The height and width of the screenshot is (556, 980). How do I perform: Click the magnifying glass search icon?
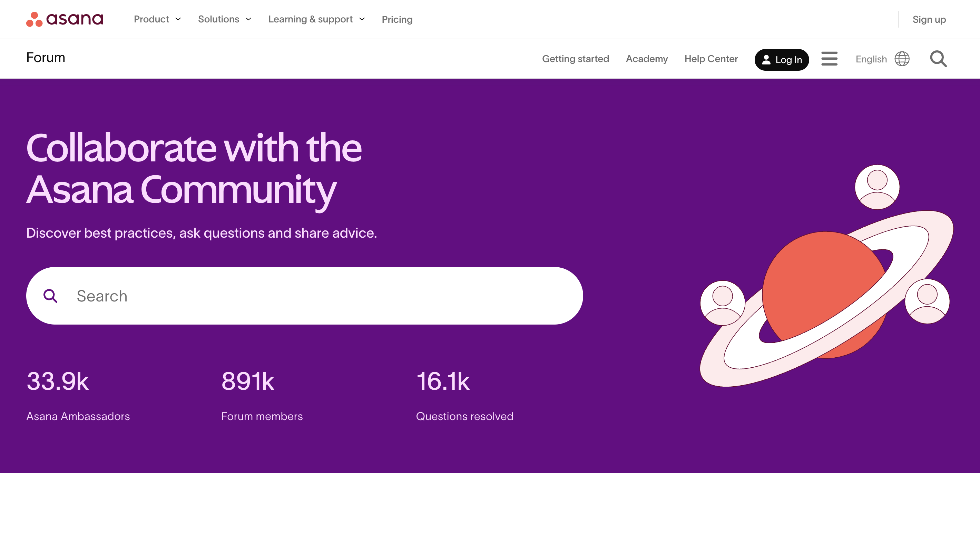938,59
